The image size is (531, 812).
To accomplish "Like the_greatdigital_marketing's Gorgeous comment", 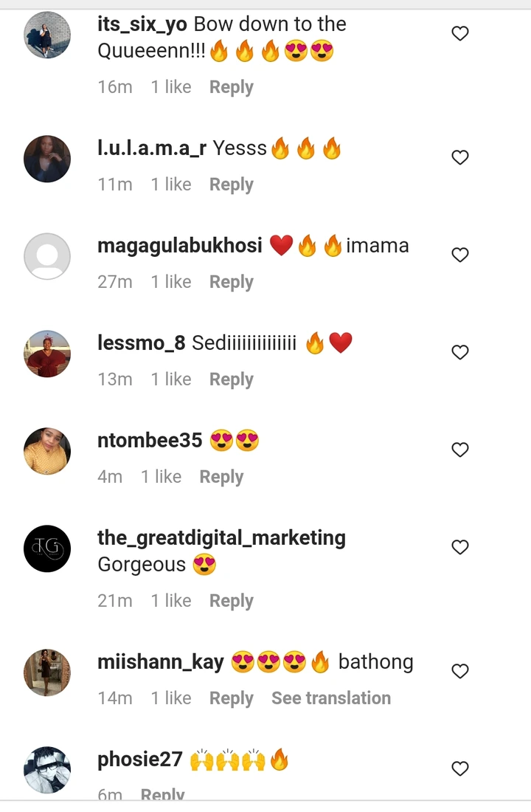I will coord(460,547).
